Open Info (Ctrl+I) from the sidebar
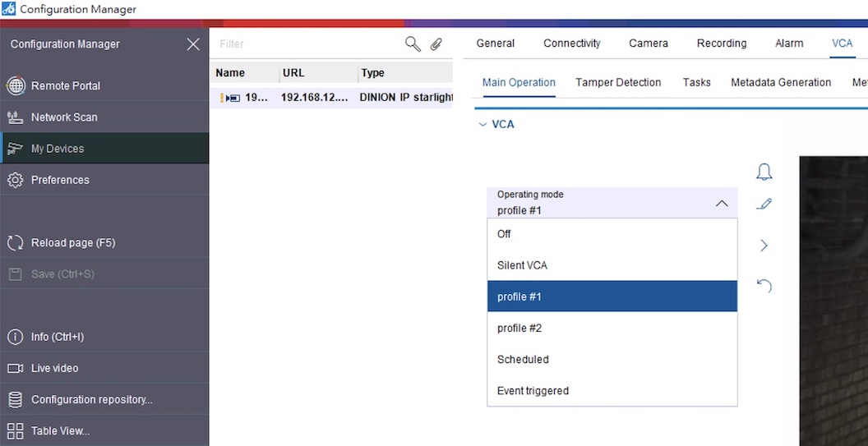Image resolution: width=868 pixels, height=446 pixels. (x=104, y=337)
